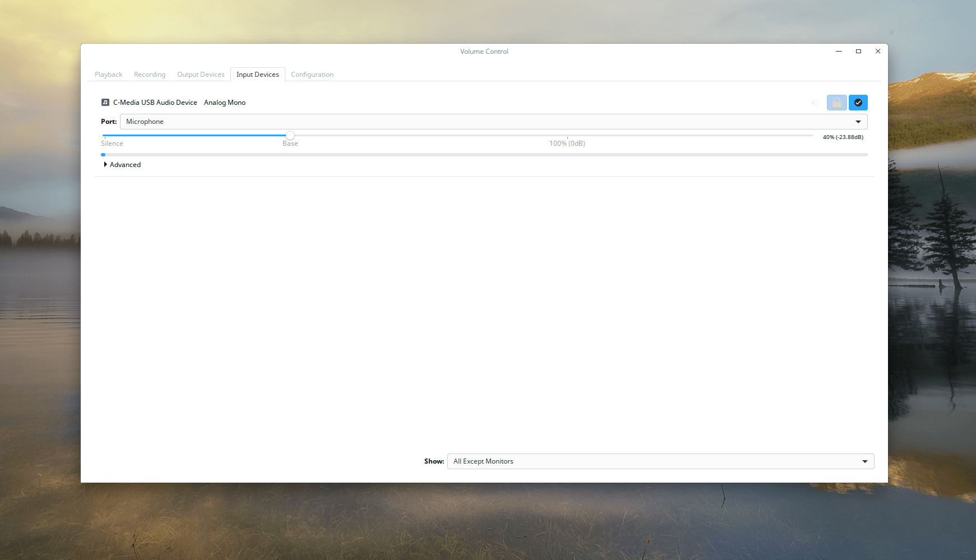Maximize the Volume Control window
The image size is (976, 560).
tap(858, 51)
